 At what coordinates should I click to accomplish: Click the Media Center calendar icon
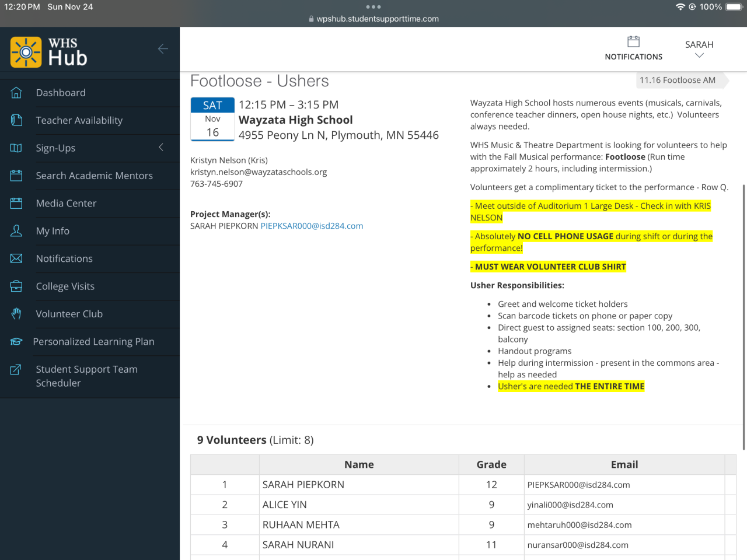(x=16, y=203)
